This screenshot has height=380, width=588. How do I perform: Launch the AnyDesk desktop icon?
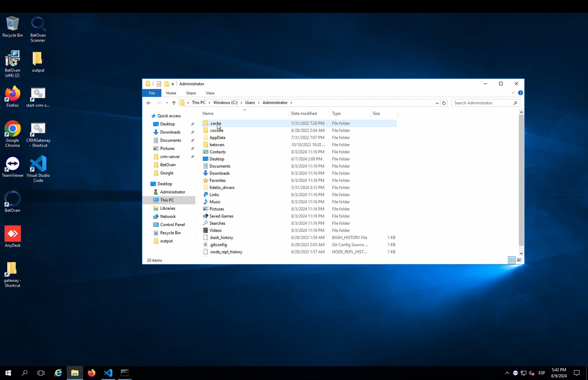[x=12, y=236]
